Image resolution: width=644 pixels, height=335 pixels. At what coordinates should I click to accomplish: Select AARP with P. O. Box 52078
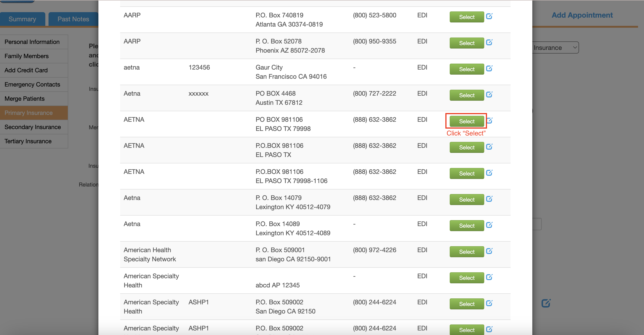point(466,43)
